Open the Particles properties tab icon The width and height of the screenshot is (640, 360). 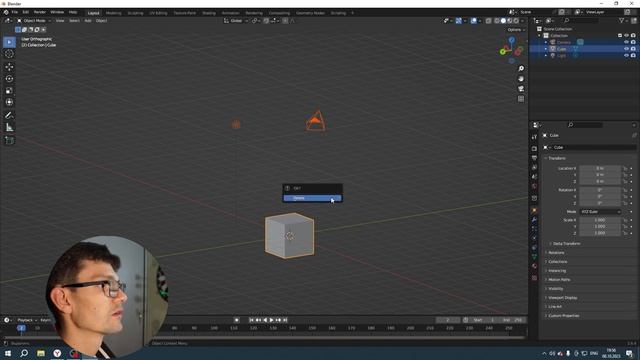534,229
